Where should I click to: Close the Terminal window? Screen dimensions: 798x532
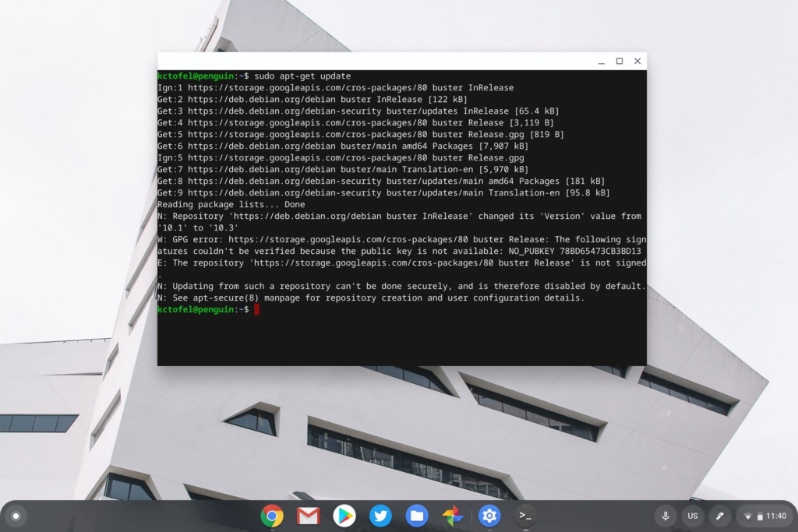point(637,61)
